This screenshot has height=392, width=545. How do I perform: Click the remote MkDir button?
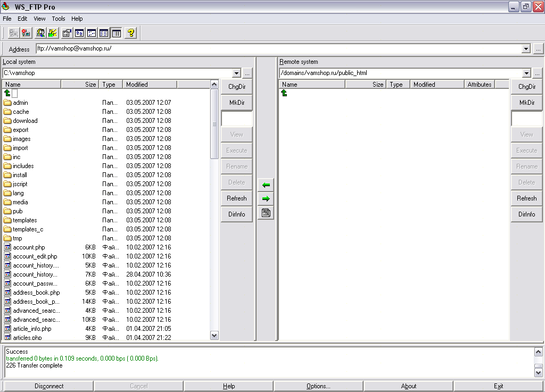[x=526, y=103]
